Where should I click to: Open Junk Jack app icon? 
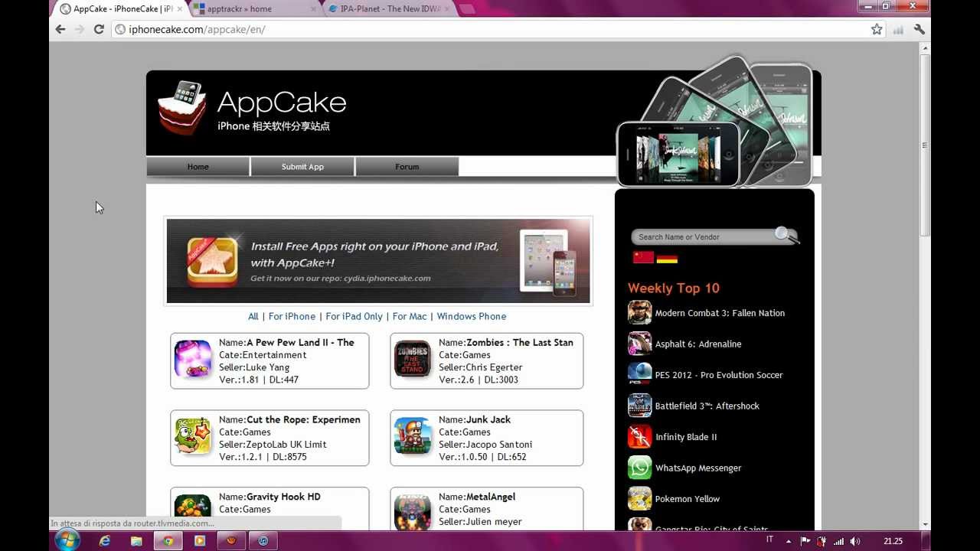[413, 436]
